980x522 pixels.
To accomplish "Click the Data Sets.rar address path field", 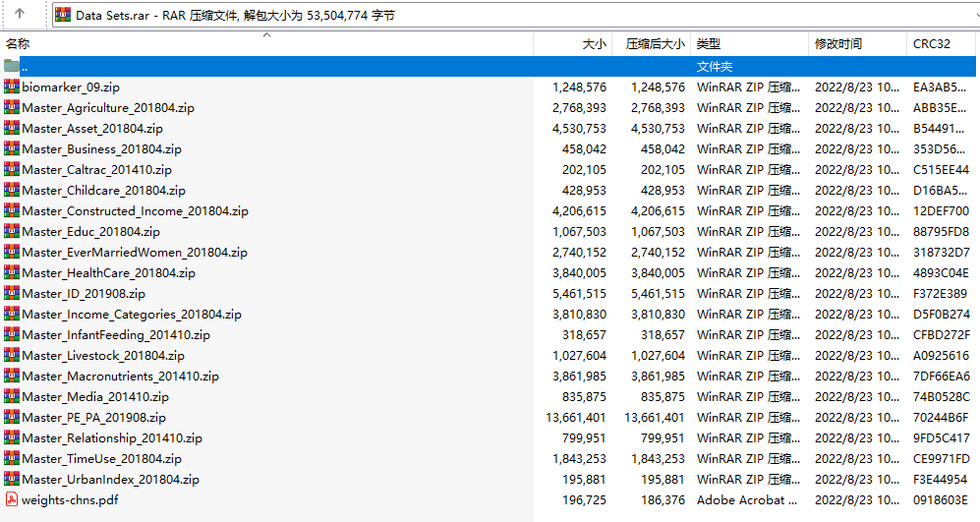I will coord(516,15).
